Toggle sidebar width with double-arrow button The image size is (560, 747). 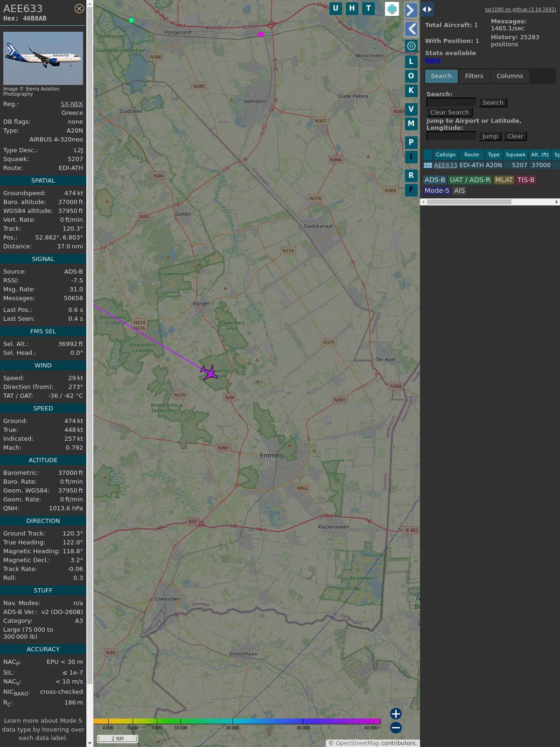click(x=427, y=9)
